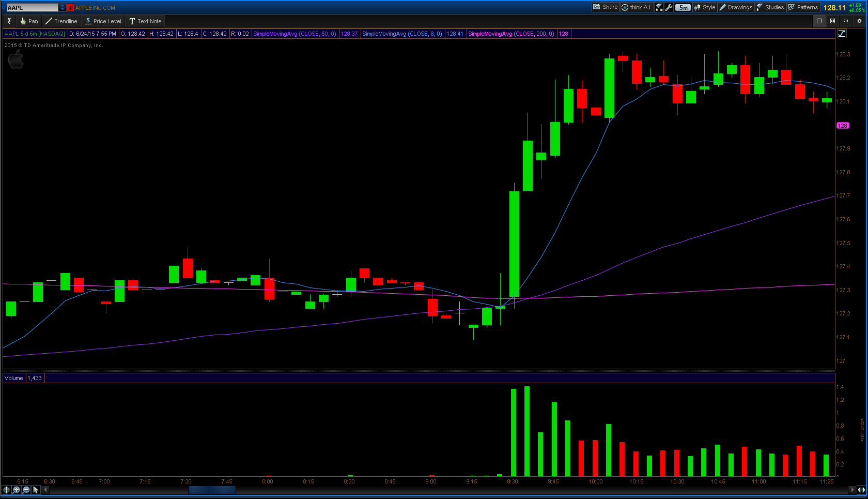Click the expand time axis icon
868x499 pixels.
click(x=861, y=490)
